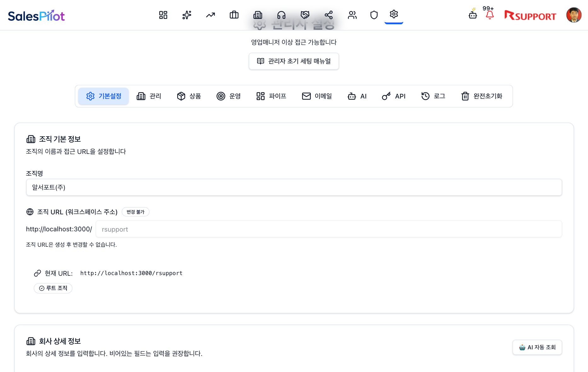Viewport: 588px width, 372px height.
Task: Switch to the 상품 tab
Action: (189, 96)
